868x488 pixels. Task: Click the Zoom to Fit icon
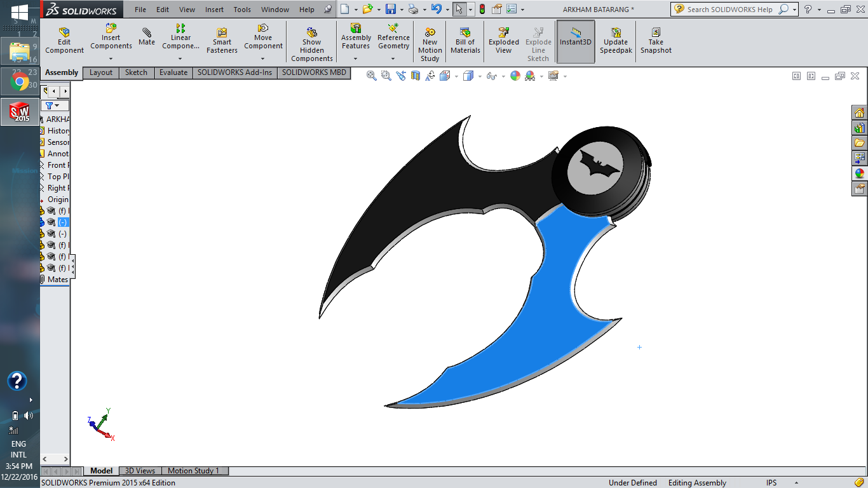pos(372,76)
